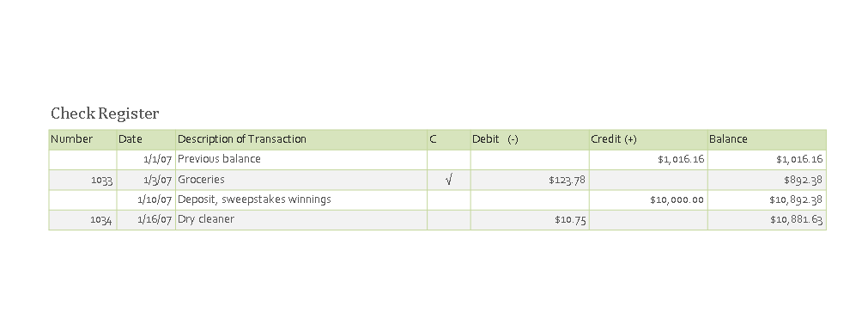
Task: Click the 1/16/07 date cell
Action: point(146,220)
